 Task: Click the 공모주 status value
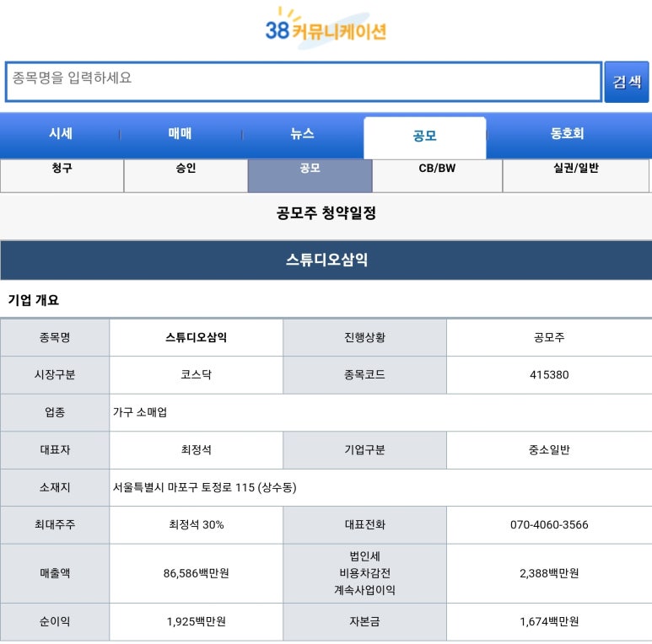pos(549,337)
